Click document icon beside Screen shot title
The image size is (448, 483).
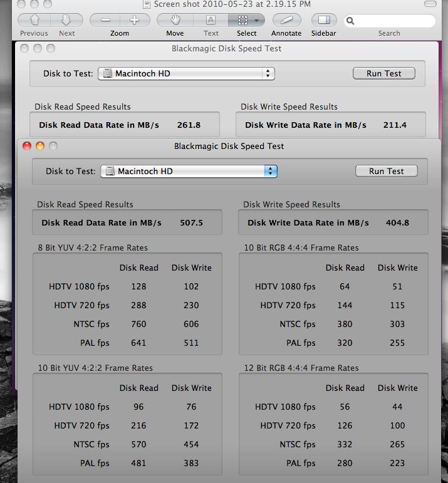[147, 4]
